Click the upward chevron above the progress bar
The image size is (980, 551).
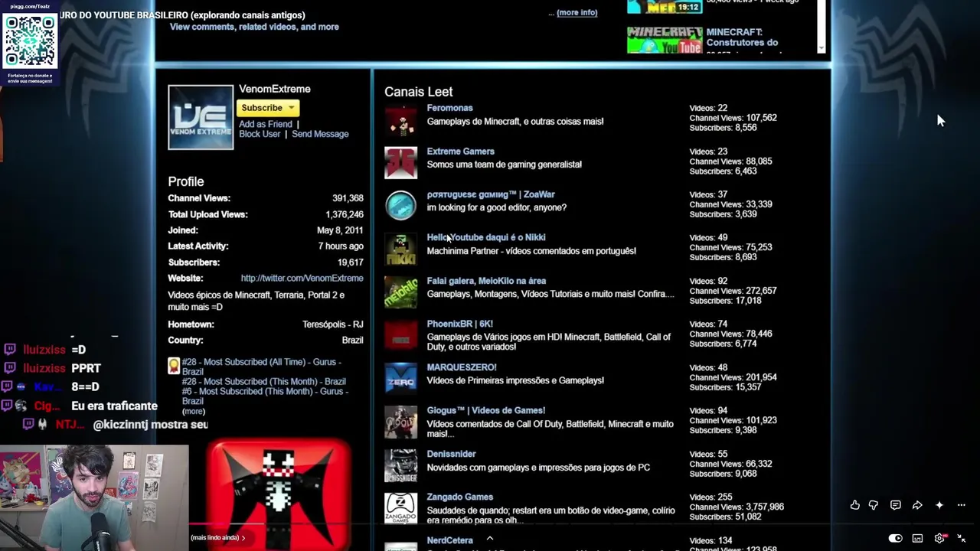tap(490, 539)
